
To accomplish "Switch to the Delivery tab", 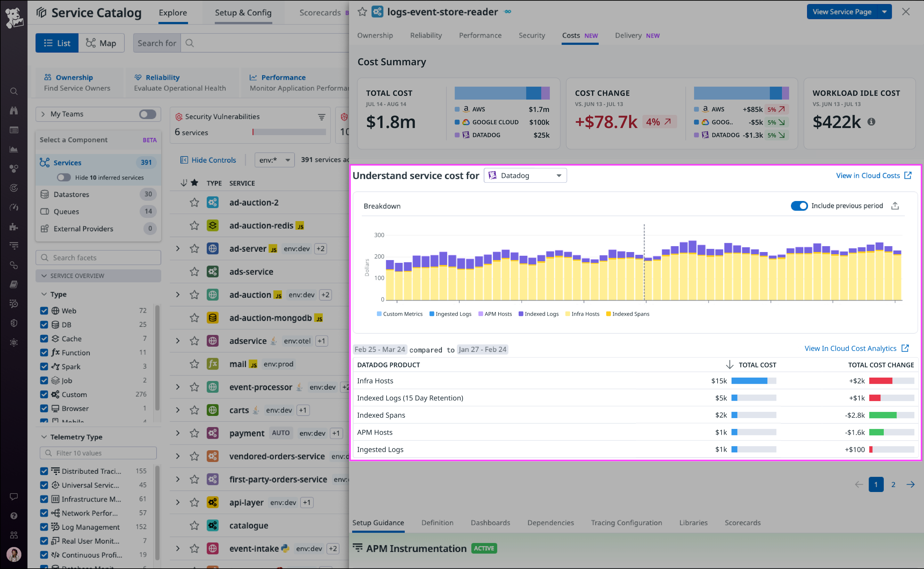I will (628, 35).
